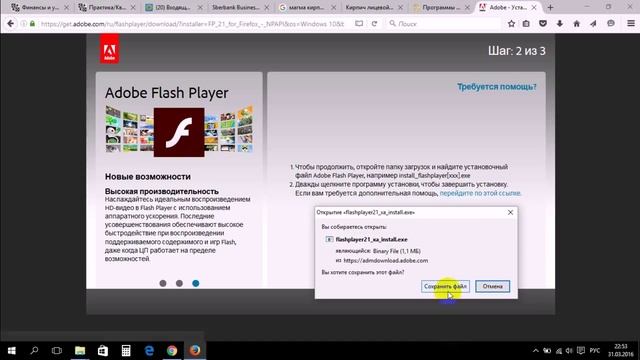Viewport: 640px width, 360px height.
Task: Open Требуется помощь? link
Action: pos(497,87)
